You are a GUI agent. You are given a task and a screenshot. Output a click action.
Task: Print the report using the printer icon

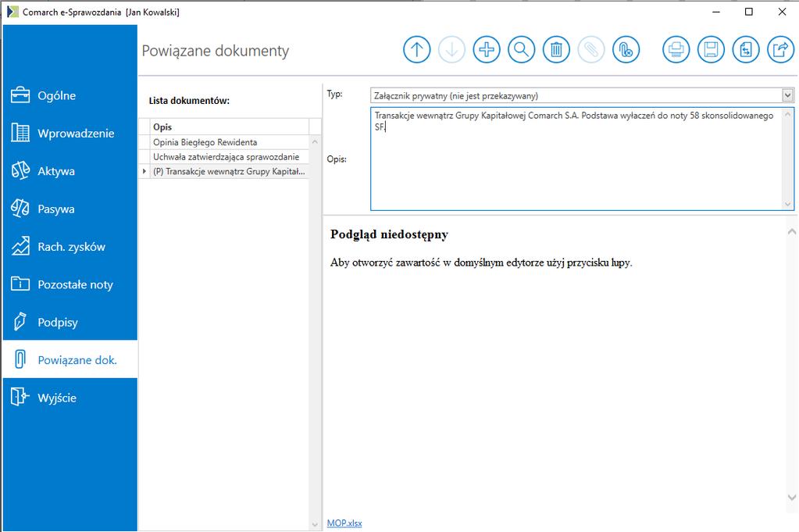pyautogui.click(x=676, y=49)
